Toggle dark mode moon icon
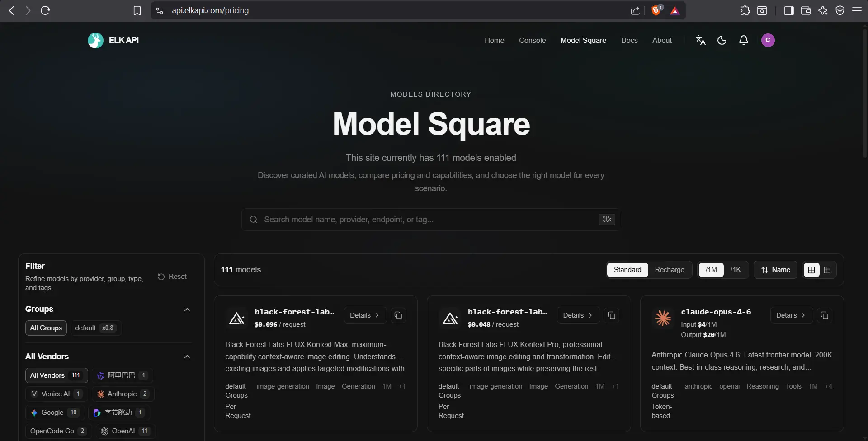The image size is (868, 441). tap(722, 40)
